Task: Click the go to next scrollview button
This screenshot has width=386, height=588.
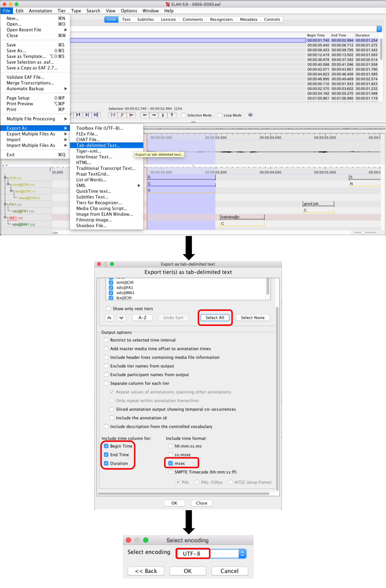Action: (87, 115)
